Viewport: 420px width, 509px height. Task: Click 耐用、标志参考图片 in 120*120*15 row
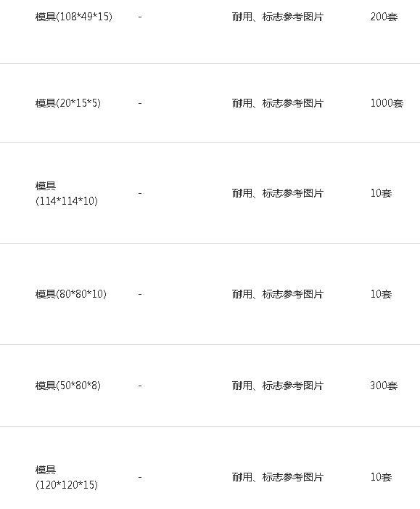(278, 477)
